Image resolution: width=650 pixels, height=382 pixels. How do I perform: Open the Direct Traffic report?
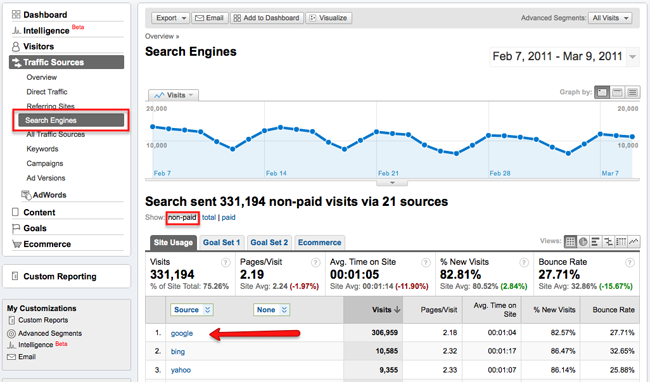[47, 92]
